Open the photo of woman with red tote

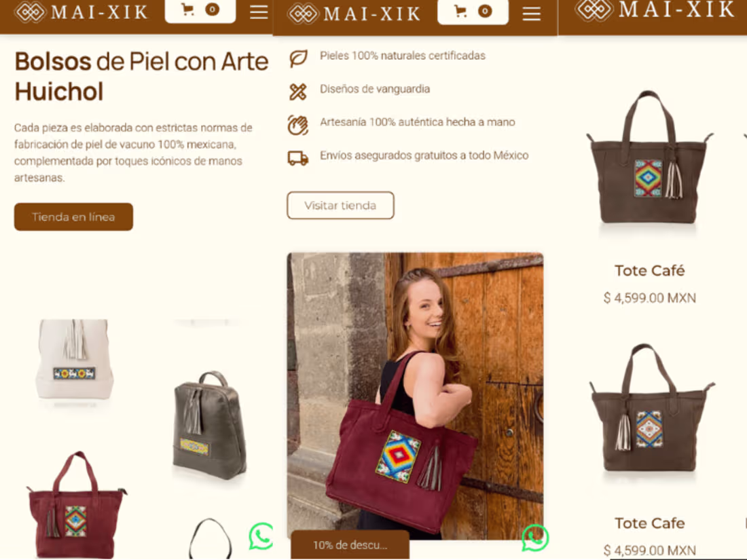415,395
